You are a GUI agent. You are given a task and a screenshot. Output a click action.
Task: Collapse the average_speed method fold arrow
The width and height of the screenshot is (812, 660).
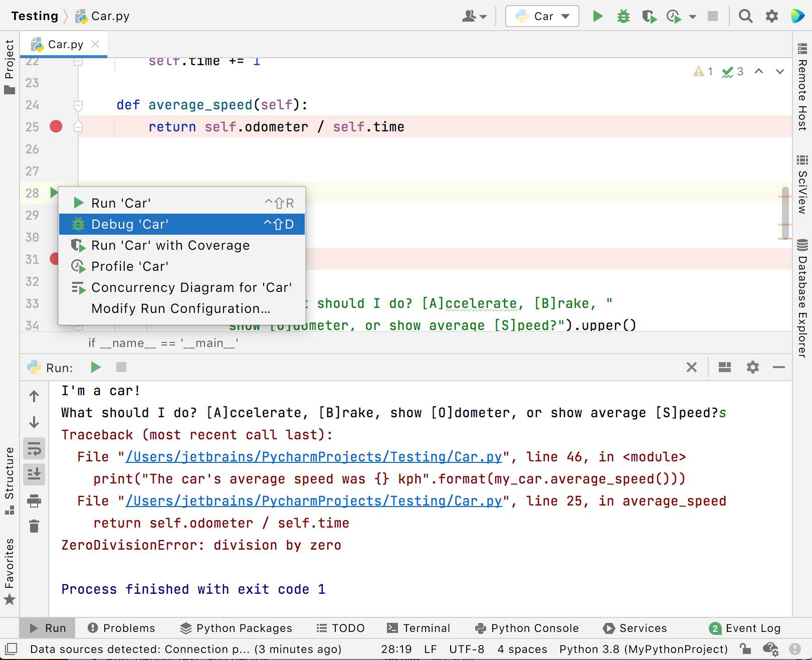tap(78, 105)
